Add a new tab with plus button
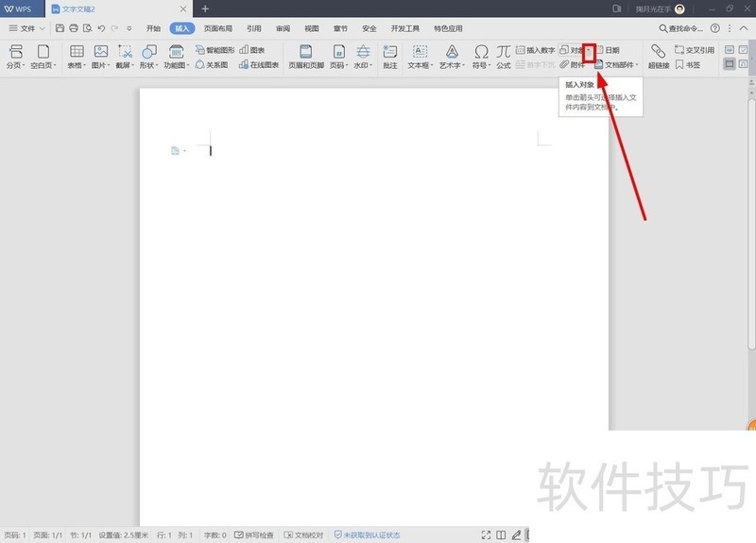The image size is (756, 543). click(x=205, y=8)
